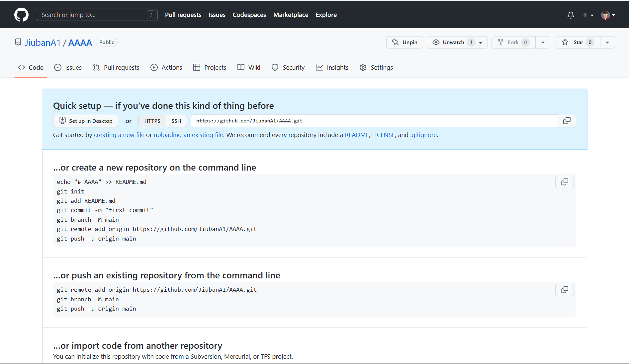
Task: Switch to the Security tab
Action: click(288, 67)
